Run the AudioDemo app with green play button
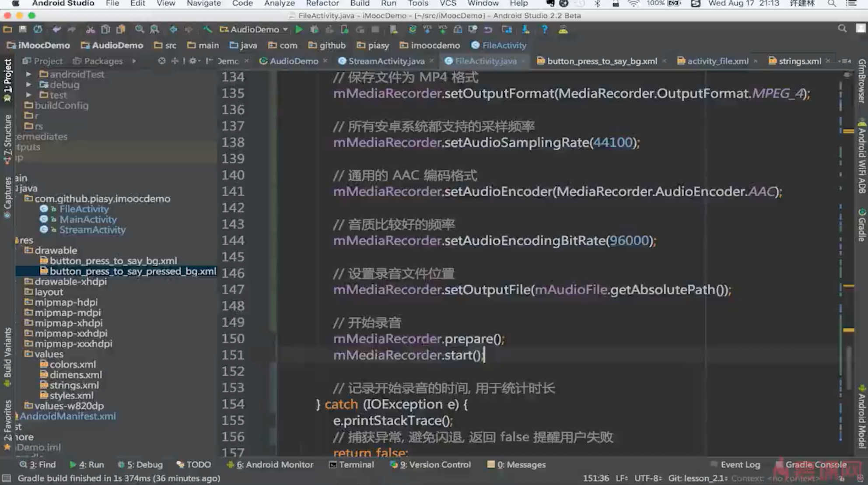The width and height of the screenshot is (868, 485). 299,29
